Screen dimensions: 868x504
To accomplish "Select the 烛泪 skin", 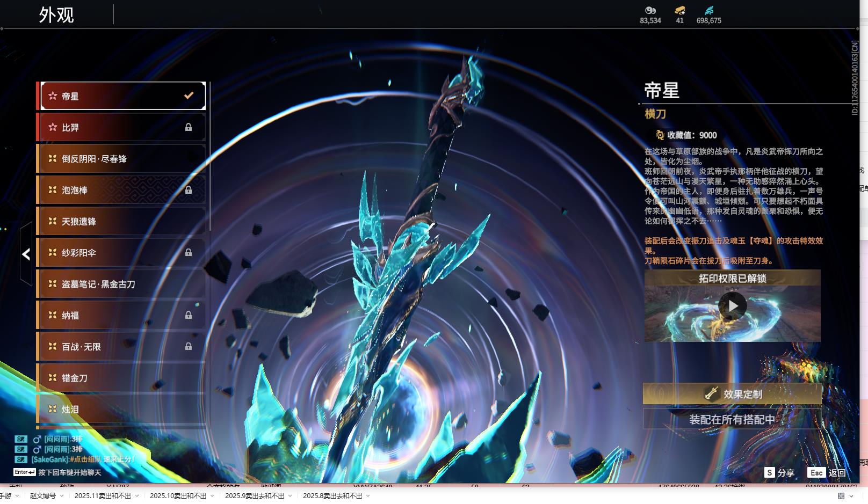I will pos(121,409).
